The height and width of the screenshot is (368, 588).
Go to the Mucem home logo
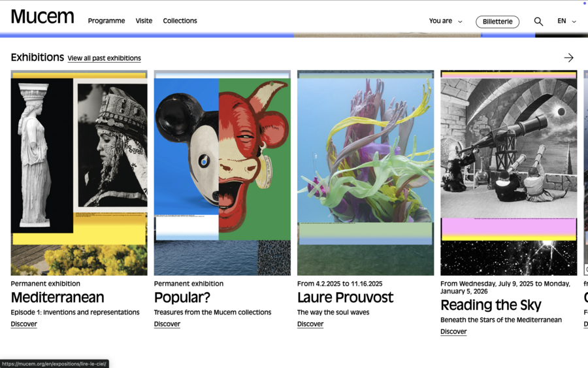(x=42, y=16)
